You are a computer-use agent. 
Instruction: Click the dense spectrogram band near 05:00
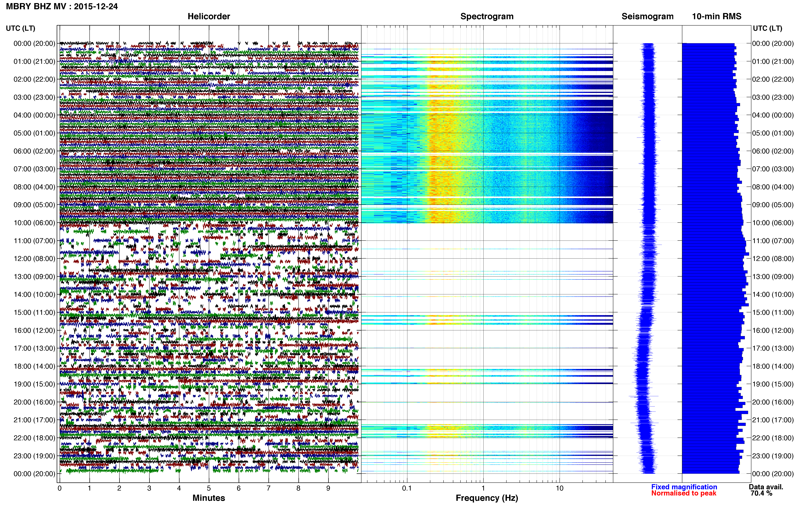pos(487,133)
